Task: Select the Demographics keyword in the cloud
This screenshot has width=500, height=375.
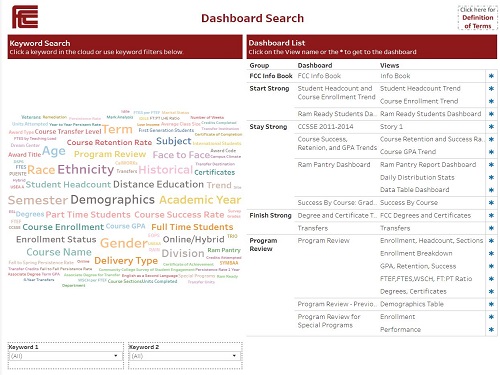Action: (x=112, y=200)
